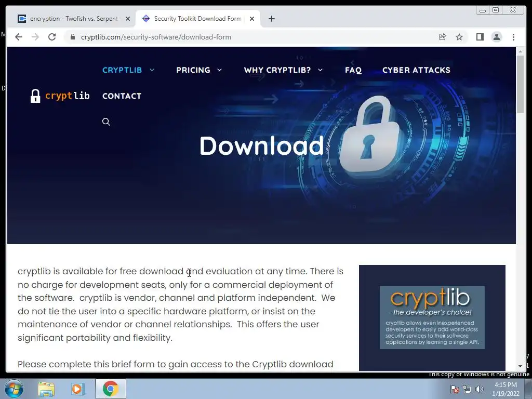Open a new browser tab
Viewport: 532px width, 399px height.
pos(271,19)
